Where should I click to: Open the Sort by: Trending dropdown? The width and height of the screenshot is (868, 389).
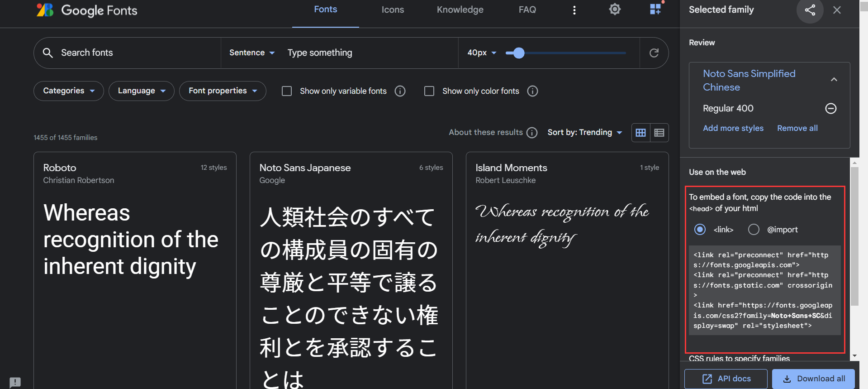click(585, 132)
